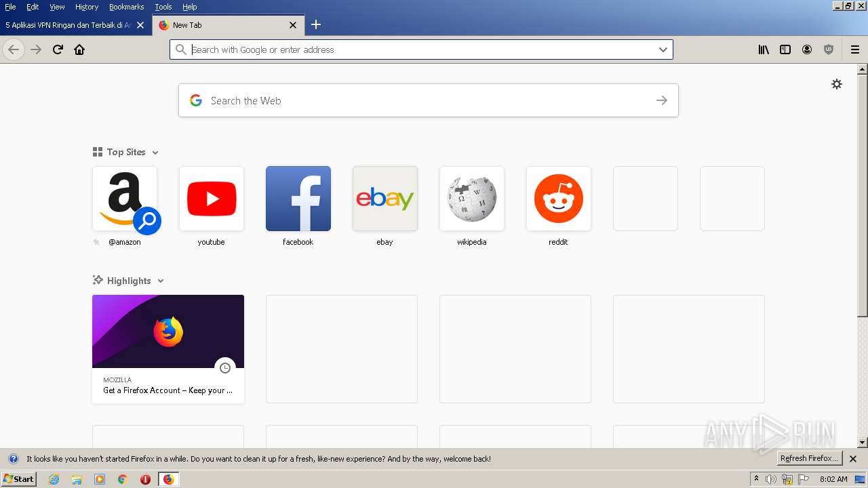Viewport: 868px width, 488px height.
Task: Open a new tab with plus button
Action: [315, 25]
